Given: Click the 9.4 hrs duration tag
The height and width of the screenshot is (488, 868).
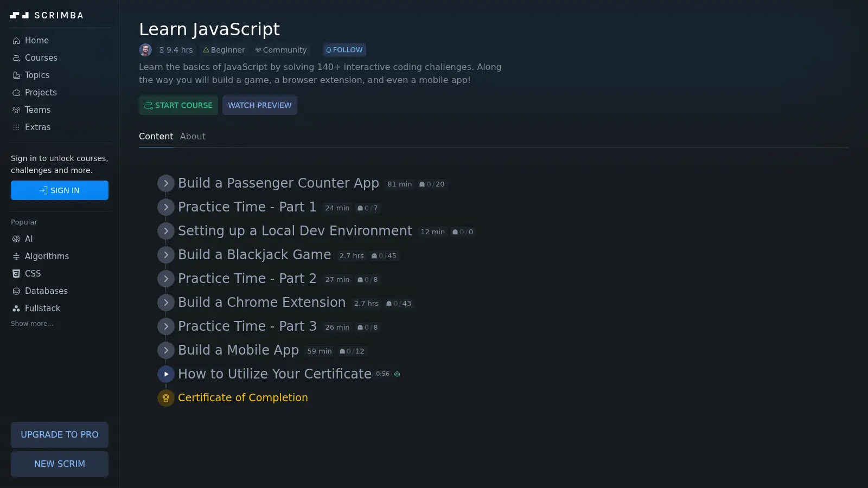Looking at the screenshot, I should click(x=176, y=50).
